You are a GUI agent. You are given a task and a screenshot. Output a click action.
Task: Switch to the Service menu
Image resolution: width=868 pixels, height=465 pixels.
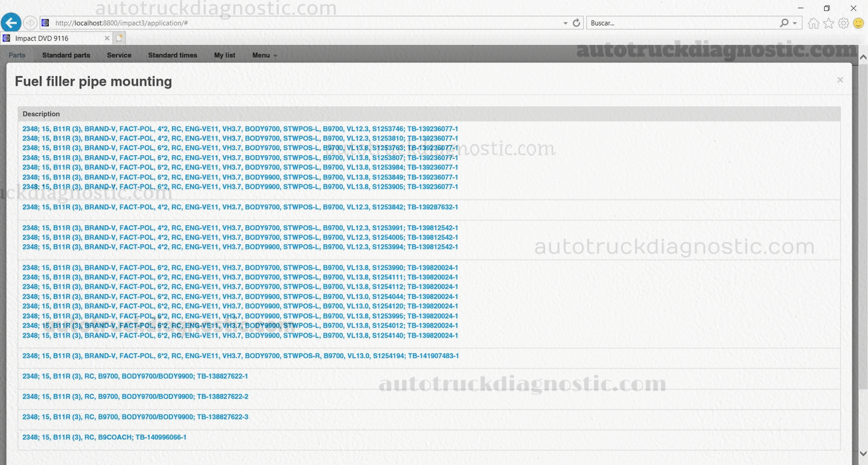coord(119,55)
